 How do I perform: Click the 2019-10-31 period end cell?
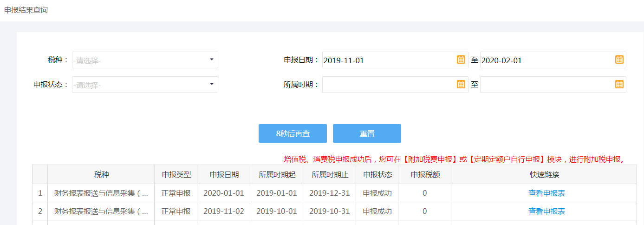(x=330, y=211)
